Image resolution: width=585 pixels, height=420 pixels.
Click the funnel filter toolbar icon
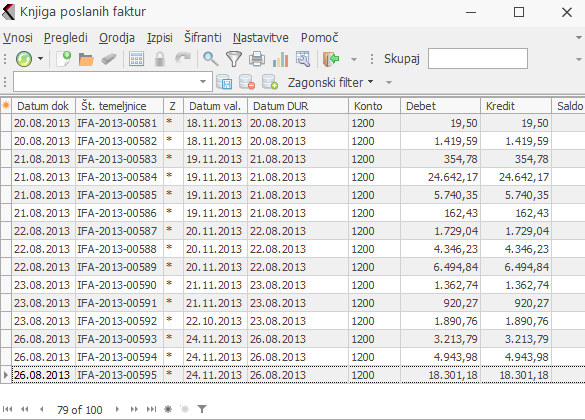pyautogui.click(x=234, y=59)
